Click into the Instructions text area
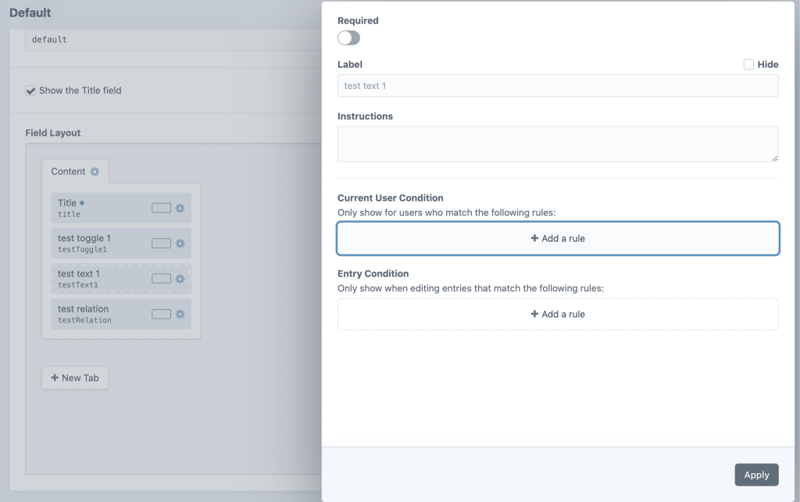This screenshot has width=800, height=502. [x=557, y=143]
